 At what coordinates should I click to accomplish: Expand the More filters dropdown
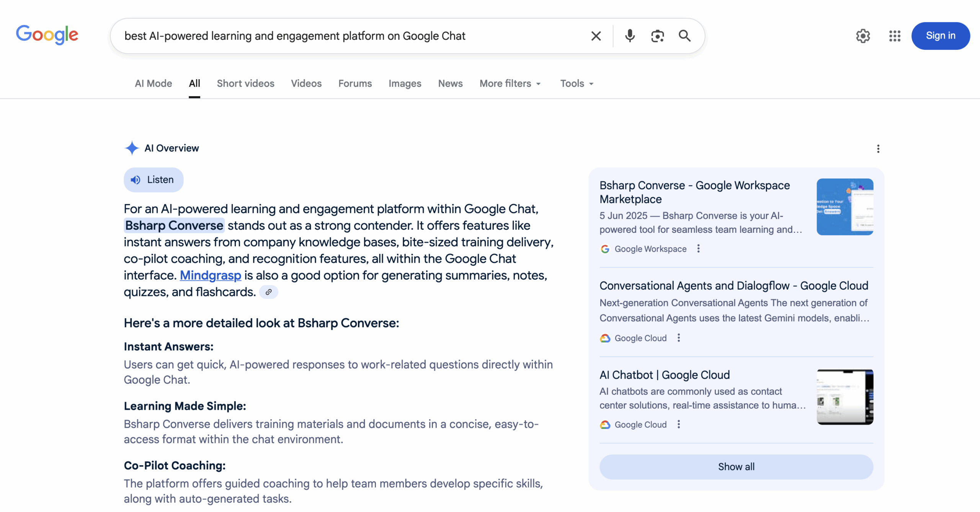(510, 83)
